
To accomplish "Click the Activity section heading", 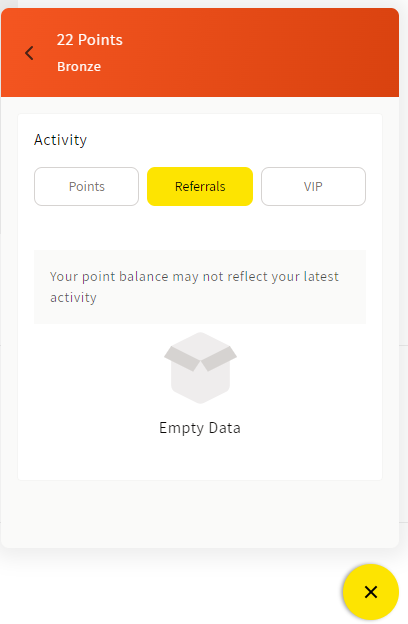I will coord(60,140).
